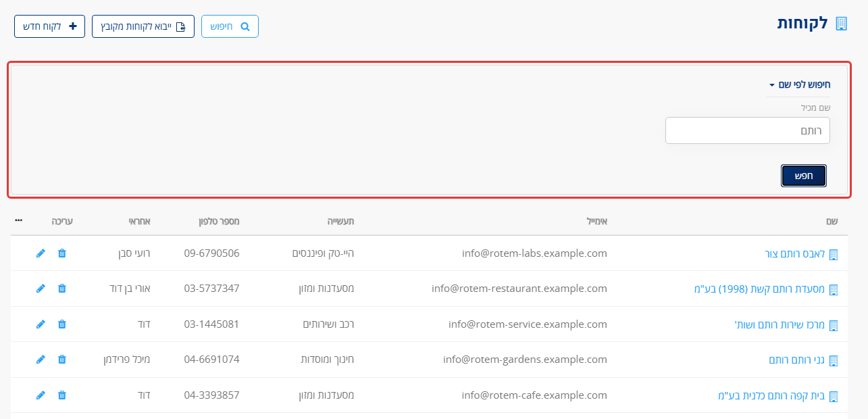The height and width of the screenshot is (419, 868).
Task: Open the בית קפה רותם כלנית בע"מ link
Action: [x=771, y=395]
